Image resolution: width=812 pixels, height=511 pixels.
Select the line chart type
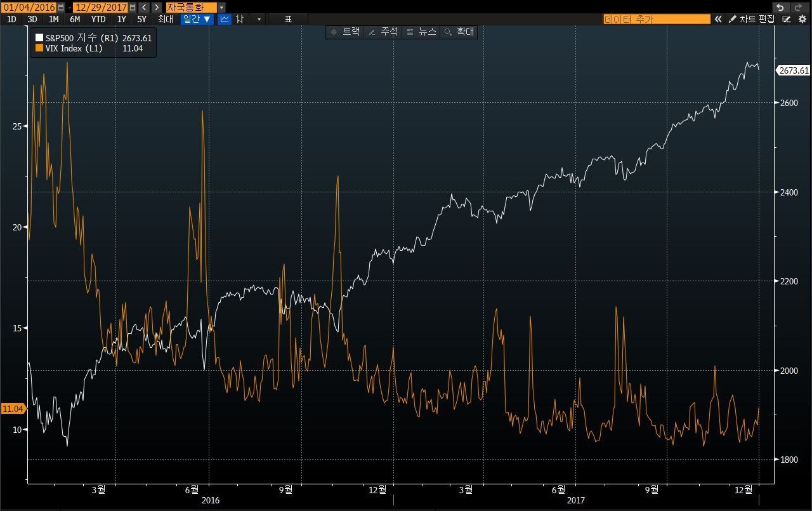point(225,19)
